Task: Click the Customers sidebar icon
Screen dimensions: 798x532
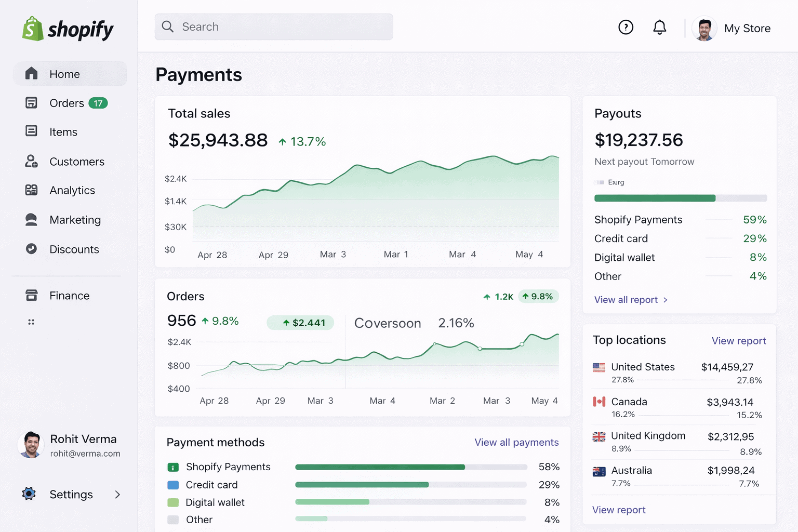Action: 31,161
